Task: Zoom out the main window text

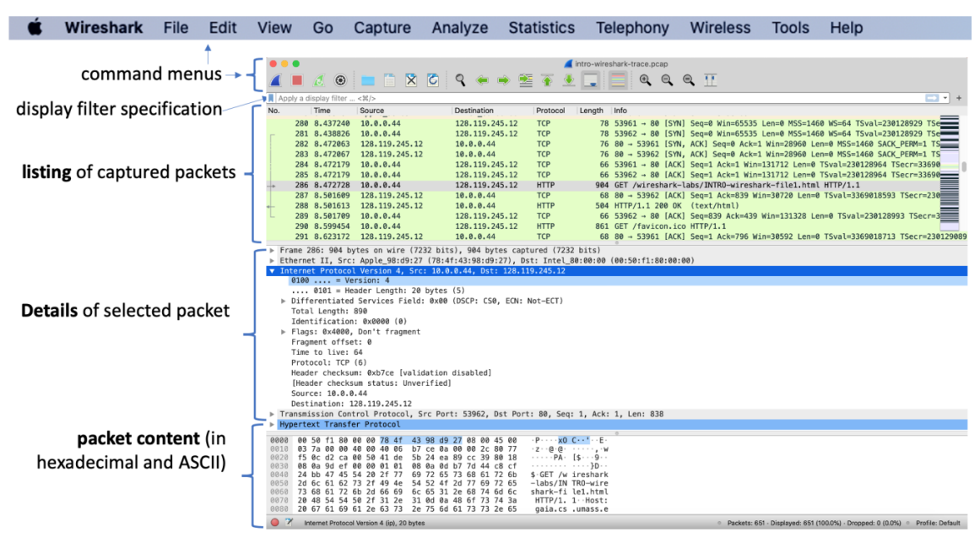Action: pos(667,80)
